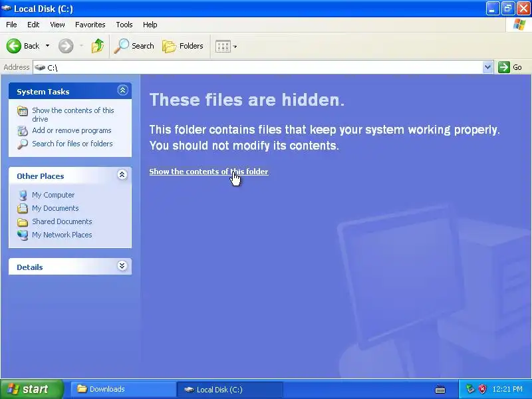The height and width of the screenshot is (399, 532).
Task: Click Show the contents of this drive
Action: (x=73, y=114)
